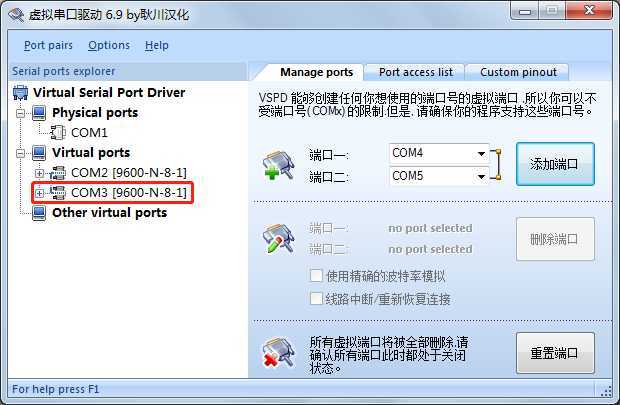Image resolution: width=620 pixels, height=405 pixels.
Task: Open the Port pairs menu
Action: [48, 45]
